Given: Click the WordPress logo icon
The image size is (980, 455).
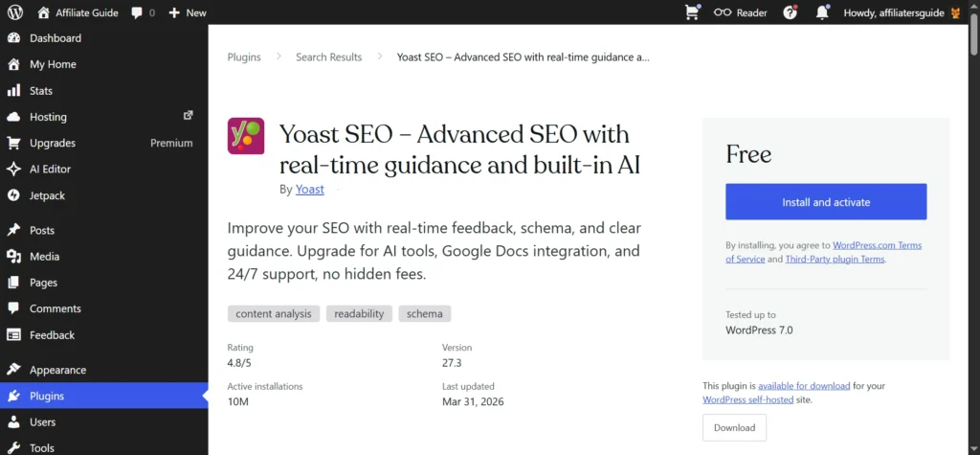Looking at the screenshot, I should tap(15, 12).
